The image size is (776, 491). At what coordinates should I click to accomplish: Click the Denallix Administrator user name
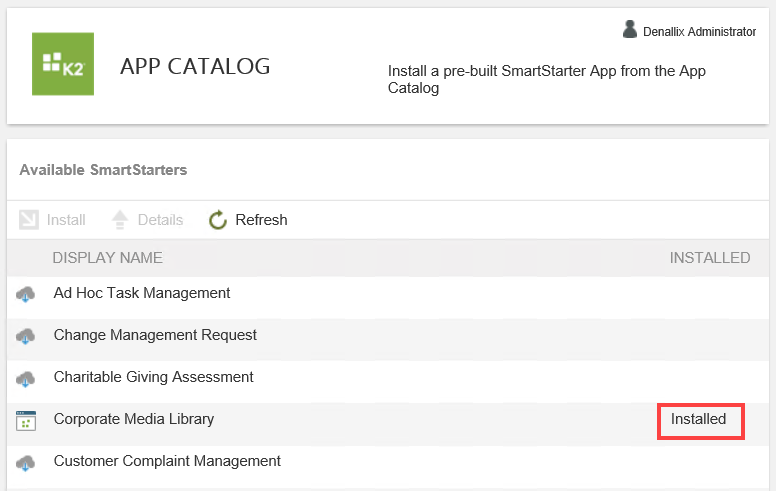pyautogui.click(x=699, y=32)
